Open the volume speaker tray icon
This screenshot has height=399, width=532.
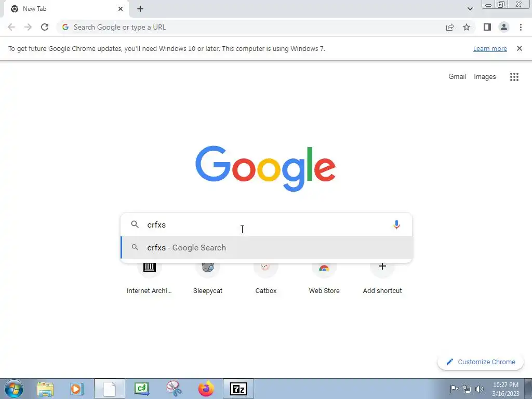pos(480,389)
